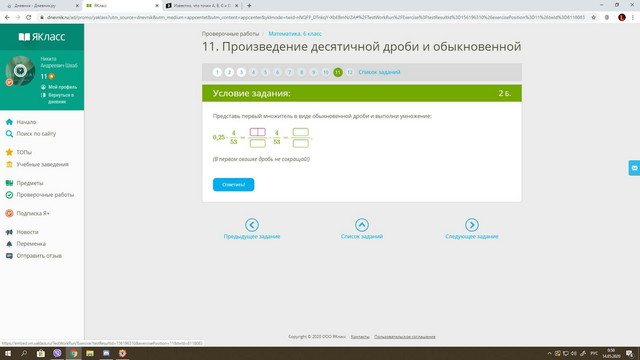Open Chrome profile avatar
The image size is (640, 360).
[x=622, y=18]
